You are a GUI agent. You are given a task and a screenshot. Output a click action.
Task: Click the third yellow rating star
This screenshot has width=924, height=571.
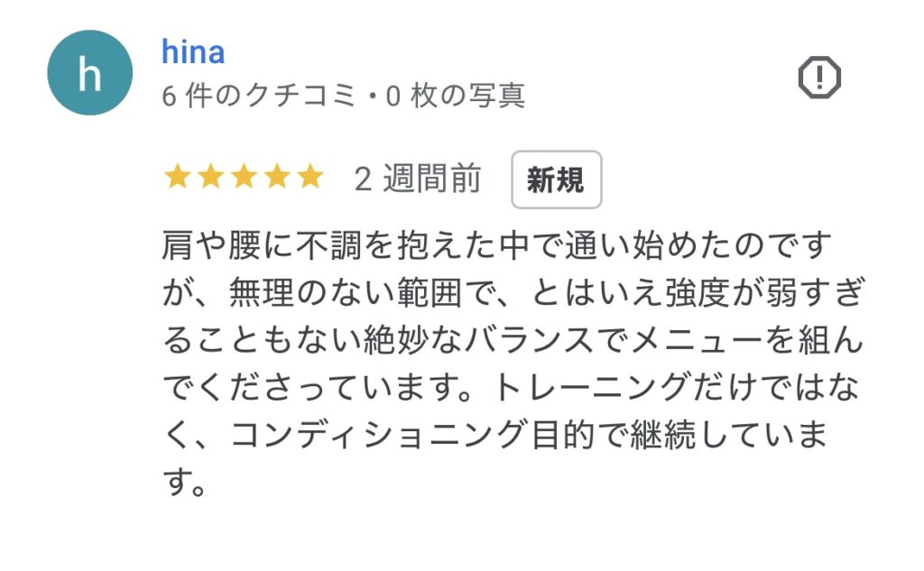244,177
